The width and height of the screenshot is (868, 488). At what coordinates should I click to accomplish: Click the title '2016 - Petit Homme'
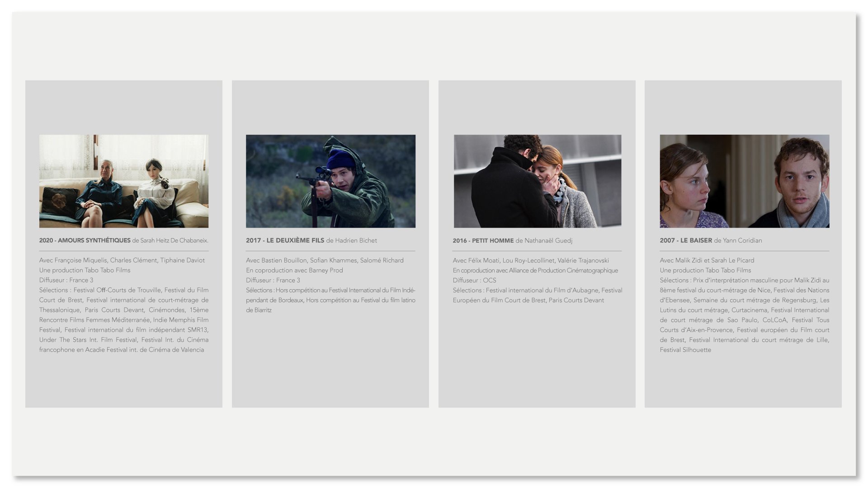(x=483, y=240)
